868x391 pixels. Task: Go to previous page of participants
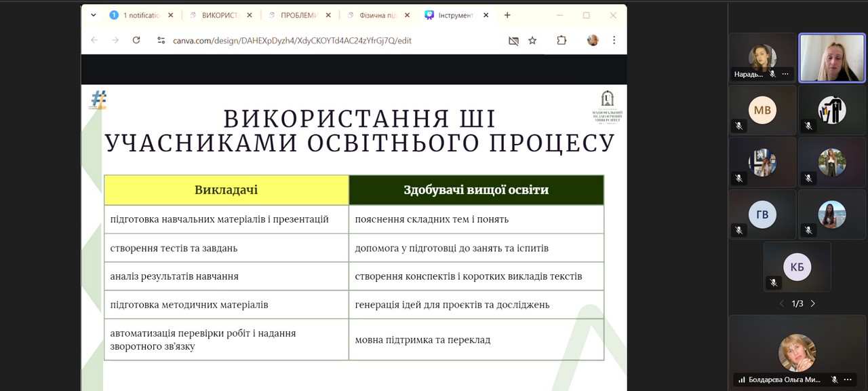click(x=781, y=303)
